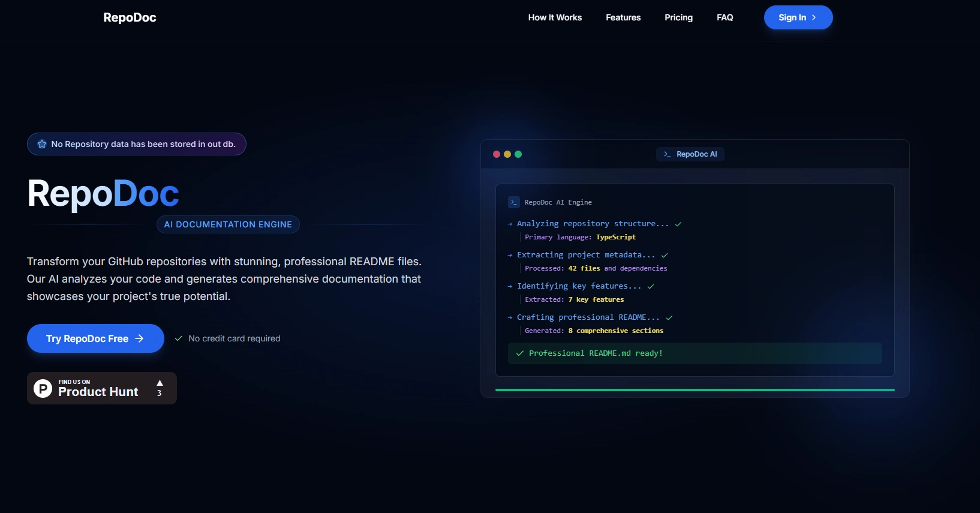Click the AI DOCUMENTATION ENGINE pill
Viewport: 980px width, 513px height.
(x=228, y=224)
